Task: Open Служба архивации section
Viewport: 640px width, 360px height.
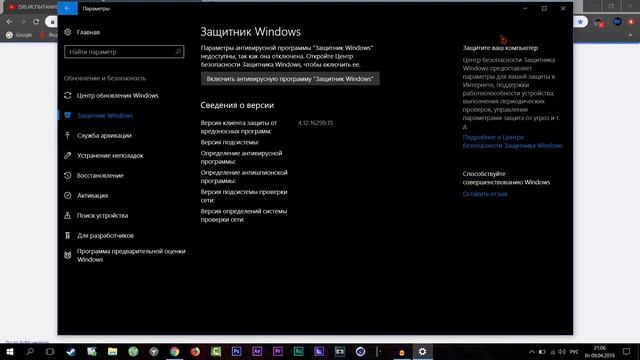Action: (98, 136)
